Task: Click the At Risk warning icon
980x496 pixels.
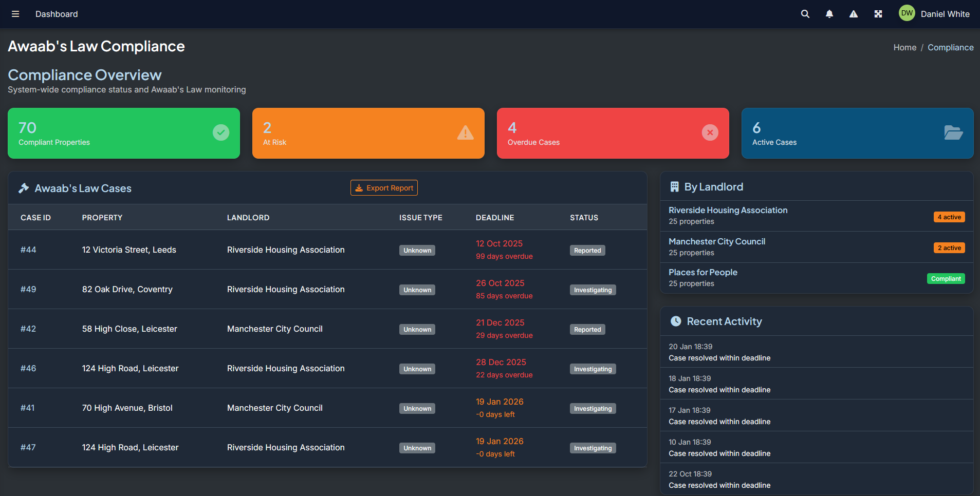Action: (465, 132)
